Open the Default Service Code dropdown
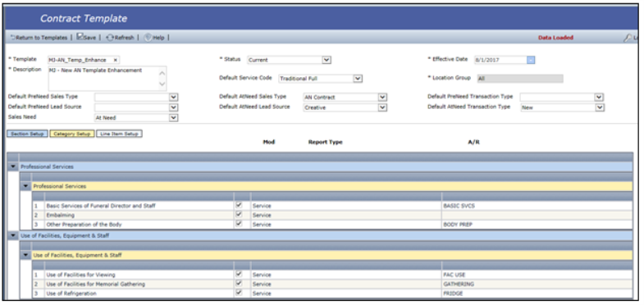The width and height of the screenshot is (644, 305). click(358, 79)
